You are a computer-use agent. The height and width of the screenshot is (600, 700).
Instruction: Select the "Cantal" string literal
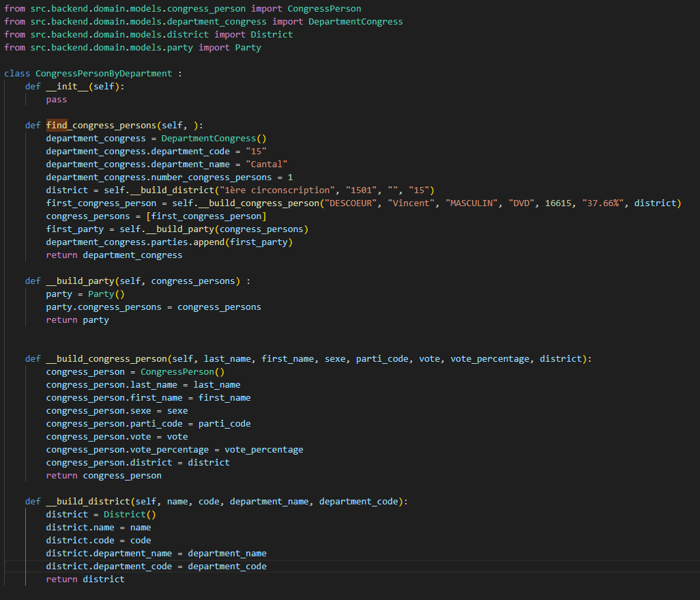tap(267, 165)
